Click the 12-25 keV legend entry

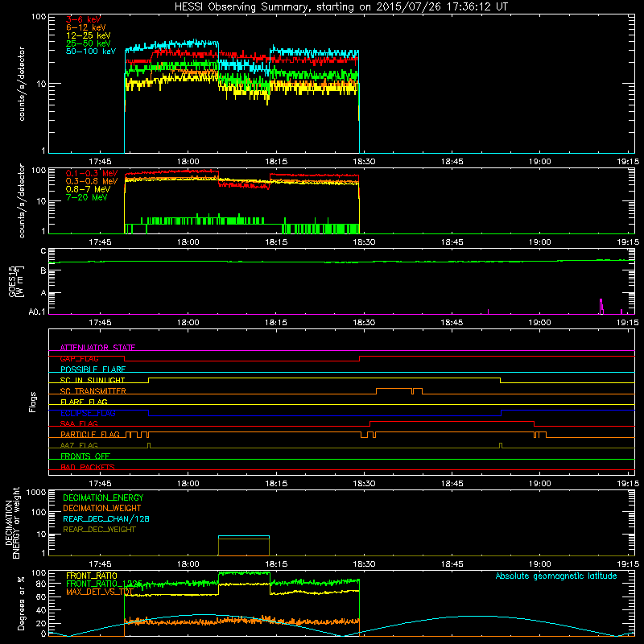pyautogui.click(x=89, y=35)
